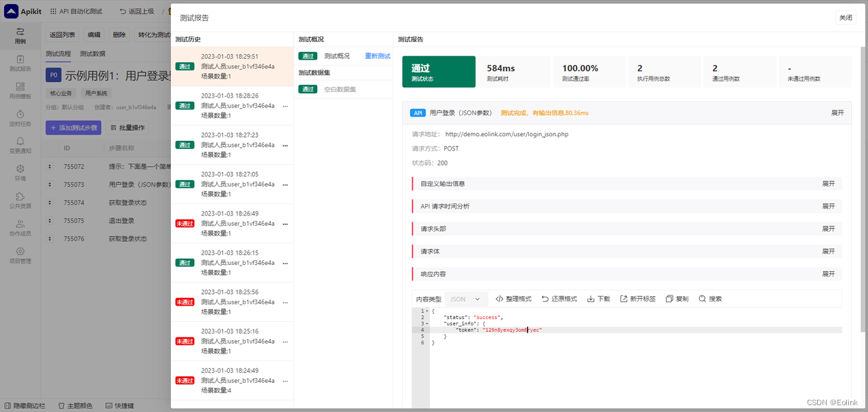This screenshot has height=412, width=868.
Task: Click the request URL demo.eolink.com text
Action: (507, 134)
